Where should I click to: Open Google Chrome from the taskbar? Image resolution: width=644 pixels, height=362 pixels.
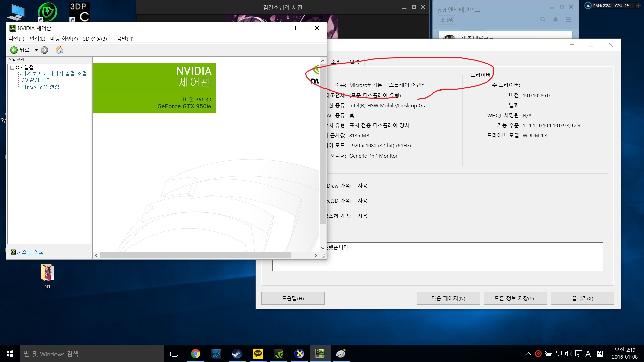[196, 354]
